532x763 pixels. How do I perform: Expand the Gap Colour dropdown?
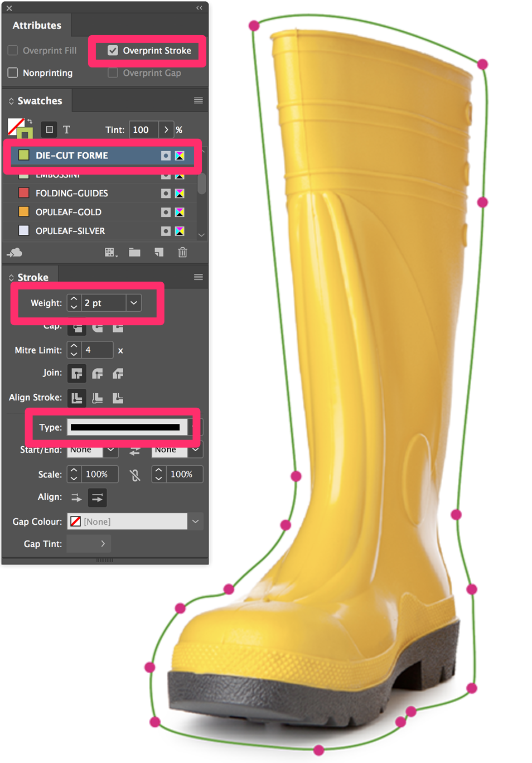[195, 521]
